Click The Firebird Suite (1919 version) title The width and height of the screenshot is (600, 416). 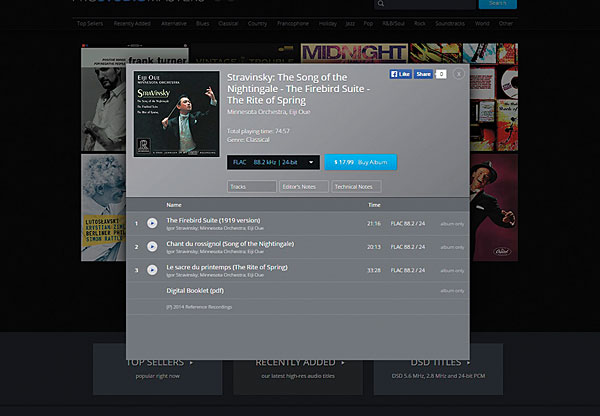point(213,220)
